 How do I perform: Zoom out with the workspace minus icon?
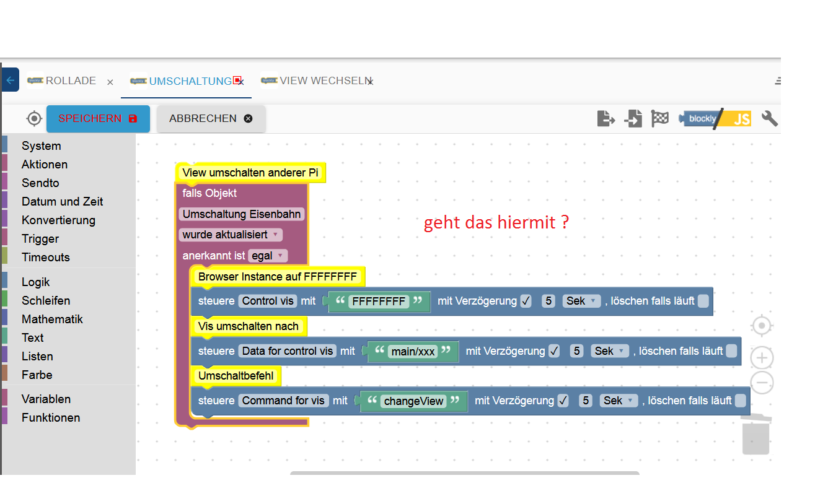coord(762,383)
